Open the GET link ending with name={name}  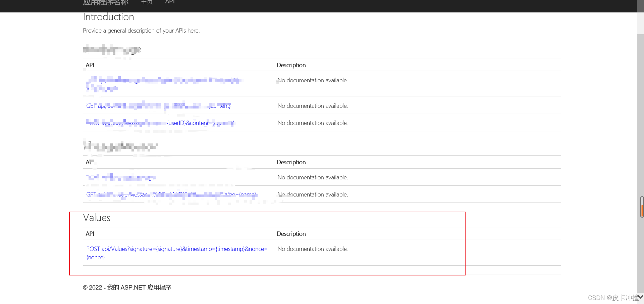(x=171, y=194)
